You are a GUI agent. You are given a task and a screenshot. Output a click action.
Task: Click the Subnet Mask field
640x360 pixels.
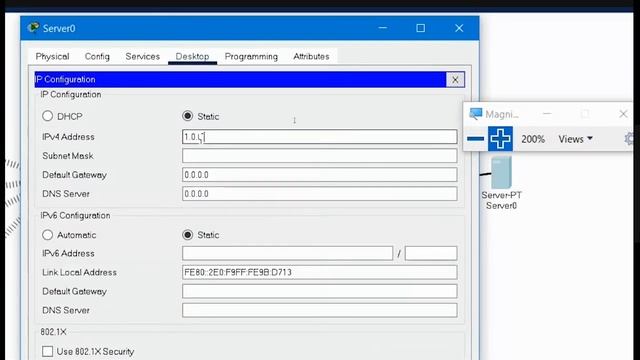(x=320, y=156)
